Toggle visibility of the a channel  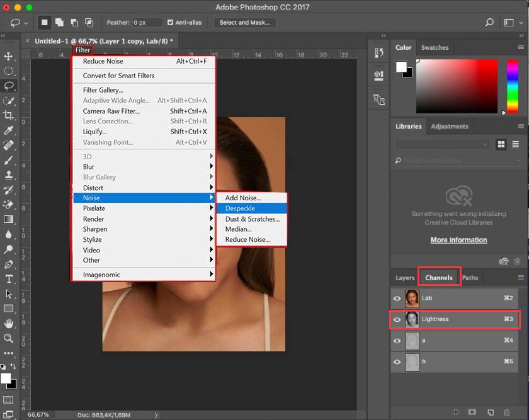tap(397, 341)
